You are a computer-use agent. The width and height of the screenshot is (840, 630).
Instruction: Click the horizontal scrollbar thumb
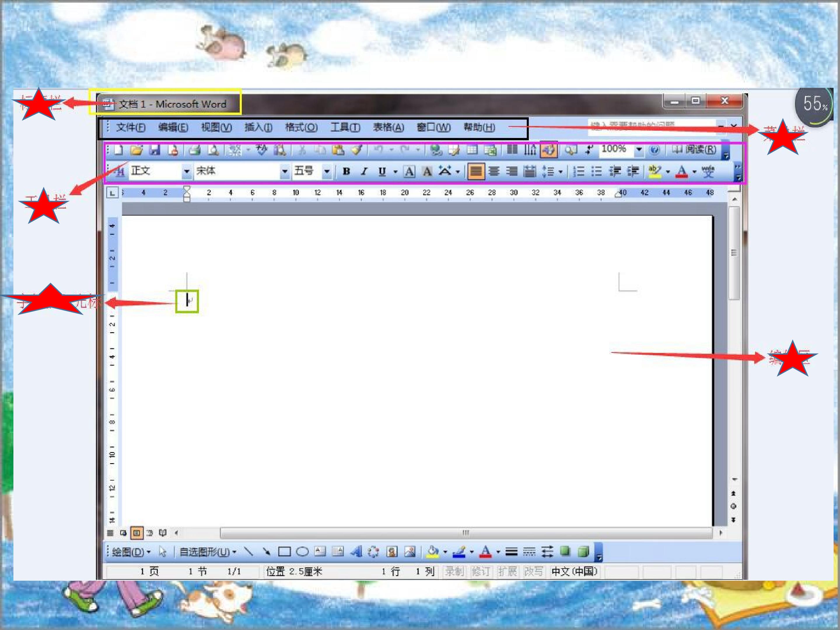click(x=466, y=533)
